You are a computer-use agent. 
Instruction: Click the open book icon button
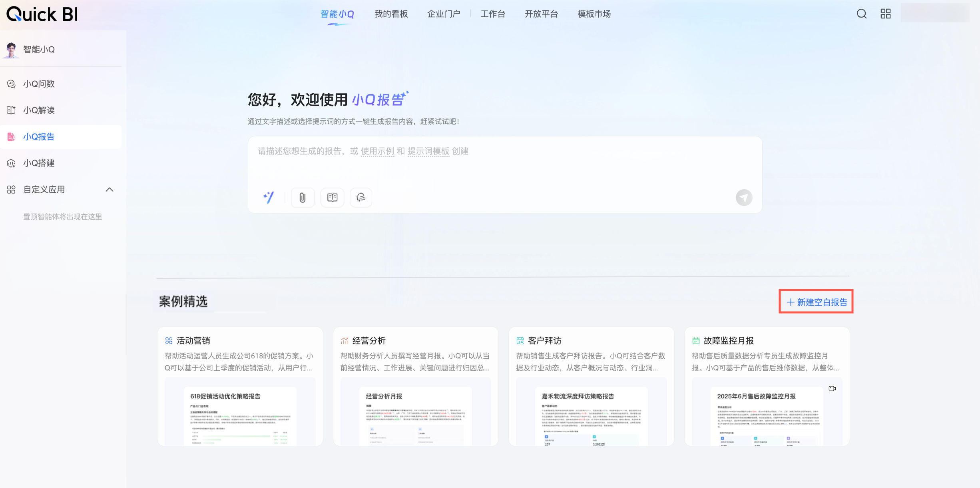coord(332,197)
